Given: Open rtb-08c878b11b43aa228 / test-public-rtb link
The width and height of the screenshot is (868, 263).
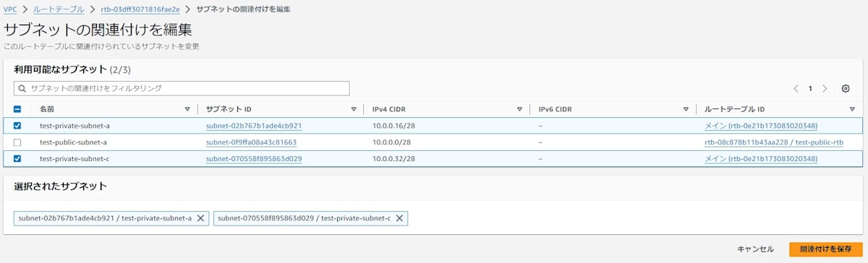Looking at the screenshot, I should coord(774,142).
